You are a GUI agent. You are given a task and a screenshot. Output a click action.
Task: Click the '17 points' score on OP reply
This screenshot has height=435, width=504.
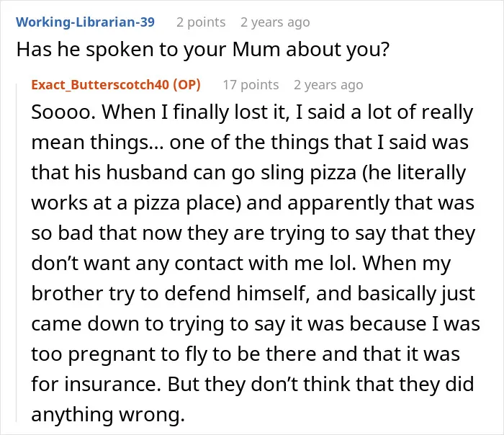click(x=251, y=85)
